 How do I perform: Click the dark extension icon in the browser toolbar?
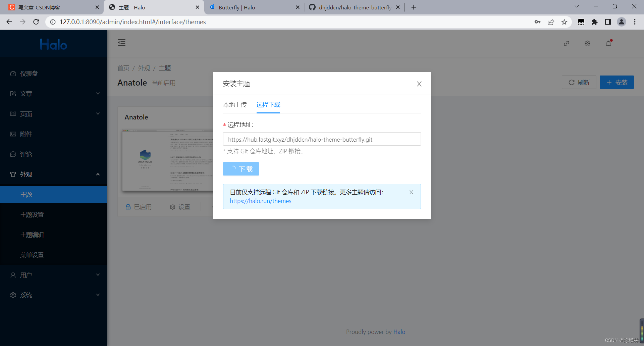point(581,22)
